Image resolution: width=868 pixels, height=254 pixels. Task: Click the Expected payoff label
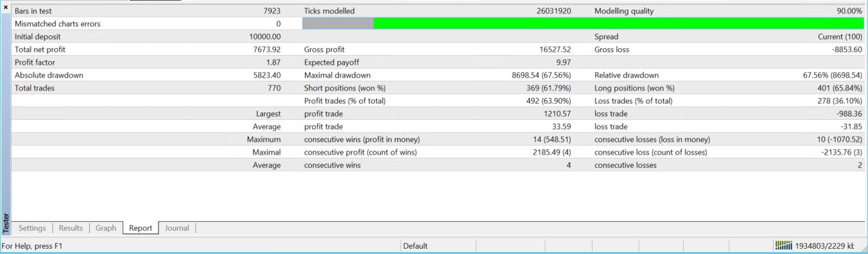(332, 62)
